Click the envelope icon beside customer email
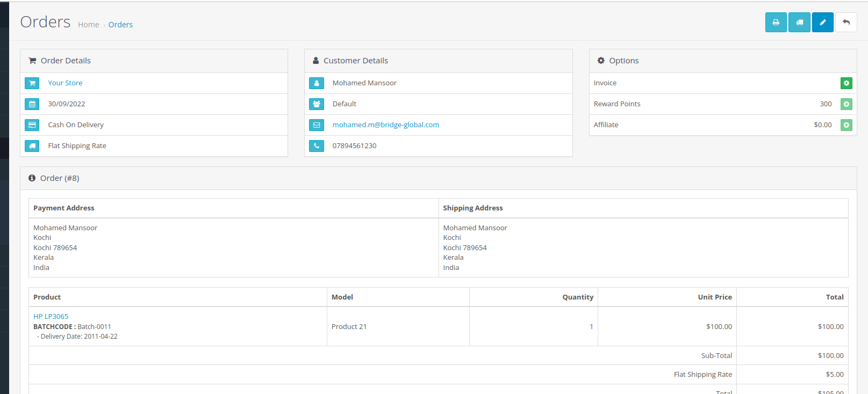This screenshot has height=394, width=868. tap(317, 125)
